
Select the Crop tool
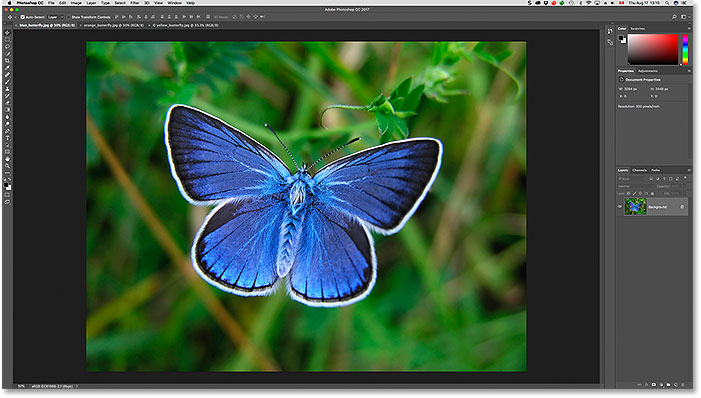coord(7,60)
